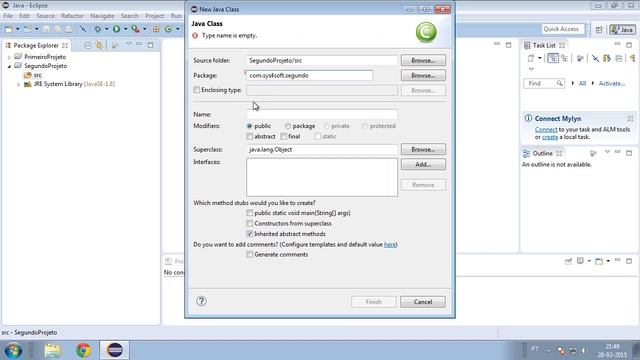Click Eclipse icon in taskbar
Viewport: 640px width, 360px height.
pos(115,350)
